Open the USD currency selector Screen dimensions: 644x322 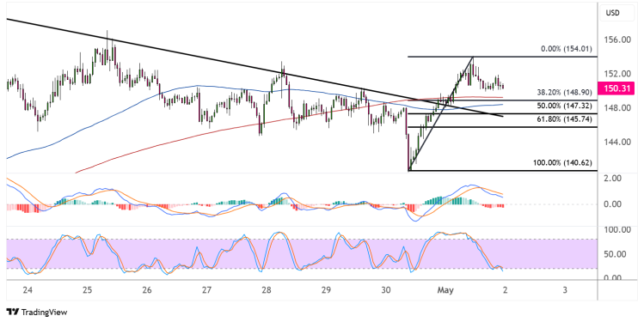(x=612, y=13)
